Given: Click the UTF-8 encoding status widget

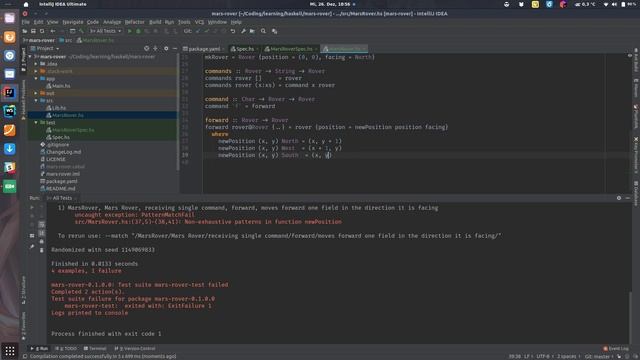Looking at the screenshot, I should click(x=545, y=356).
